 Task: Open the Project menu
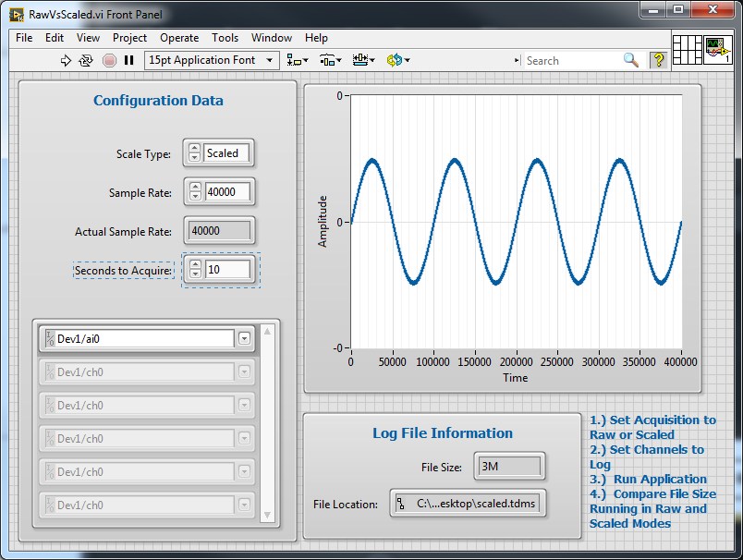click(128, 38)
